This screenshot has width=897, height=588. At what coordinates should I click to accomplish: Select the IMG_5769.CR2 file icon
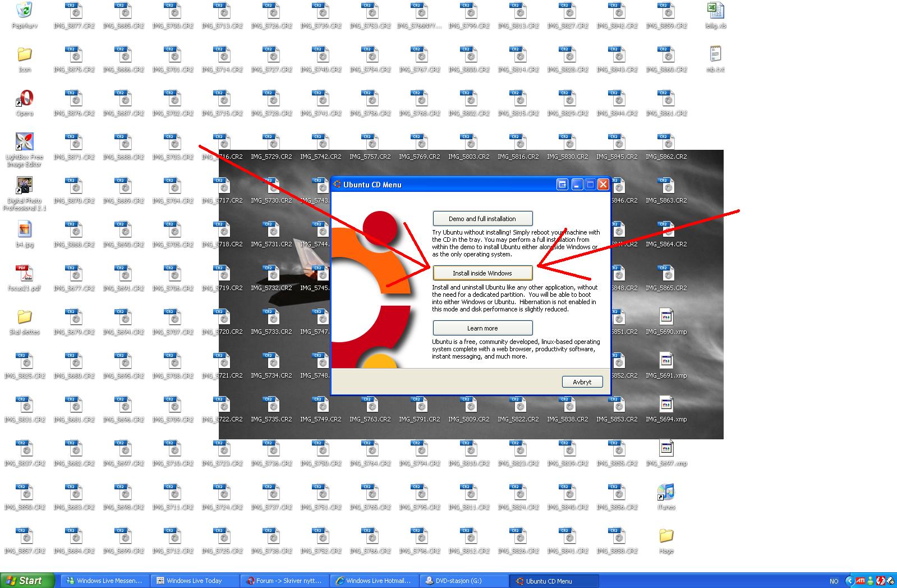420,142
